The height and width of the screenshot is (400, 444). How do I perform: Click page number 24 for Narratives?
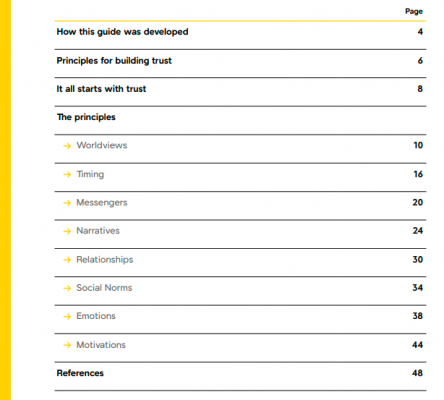coord(418,231)
